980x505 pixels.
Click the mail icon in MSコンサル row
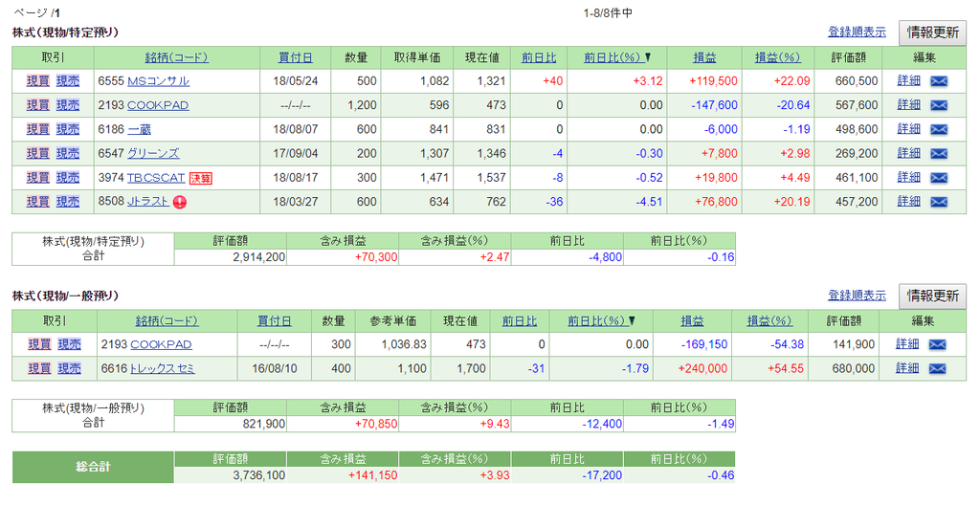coord(939,81)
